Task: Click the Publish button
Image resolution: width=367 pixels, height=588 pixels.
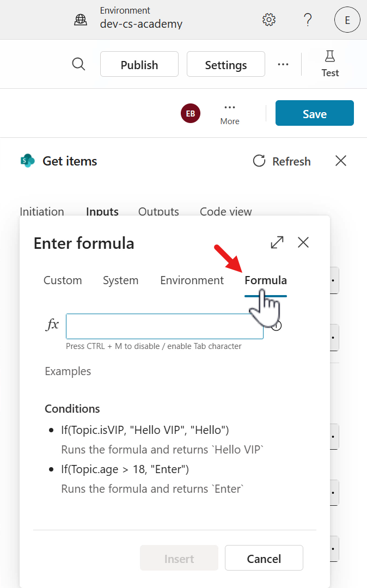Action: click(139, 64)
